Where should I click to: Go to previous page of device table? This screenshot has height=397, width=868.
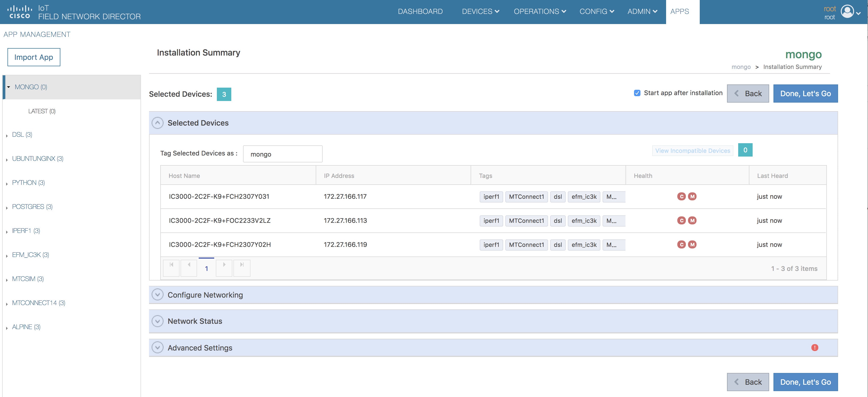tap(189, 268)
